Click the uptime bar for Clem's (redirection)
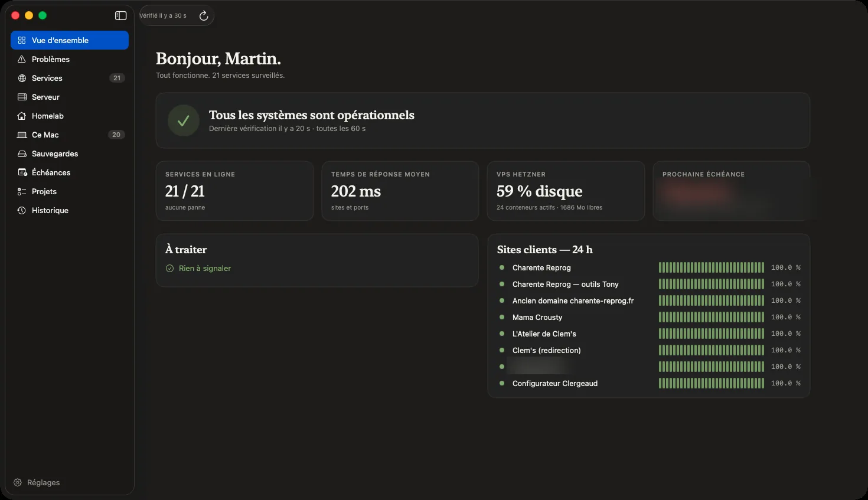868x500 pixels. (x=712, y=350)
